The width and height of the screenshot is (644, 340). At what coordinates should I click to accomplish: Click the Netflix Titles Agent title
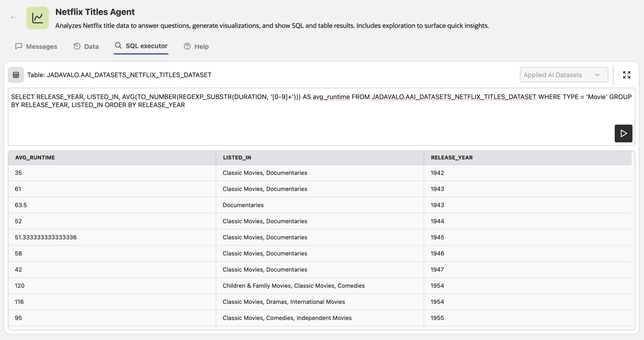(95, 12)
